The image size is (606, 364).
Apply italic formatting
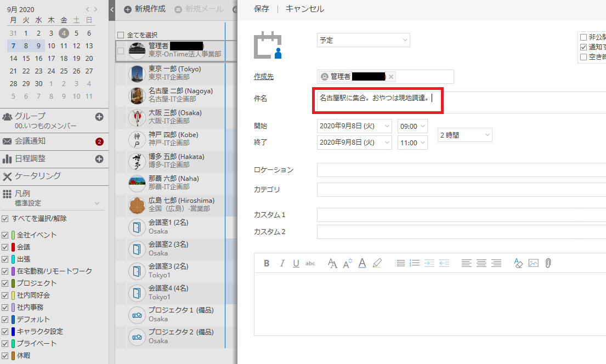pyautogui.click(x=281, y=263)
